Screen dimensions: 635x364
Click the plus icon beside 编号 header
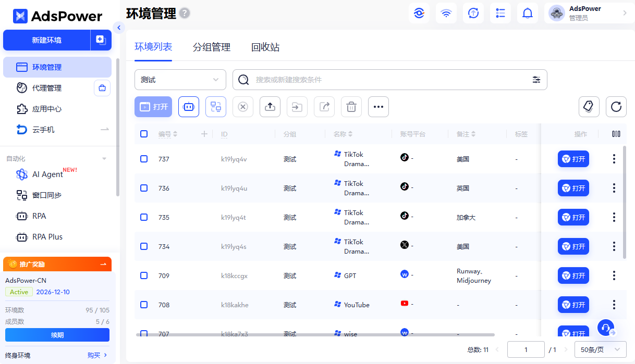tap(204, 134)
